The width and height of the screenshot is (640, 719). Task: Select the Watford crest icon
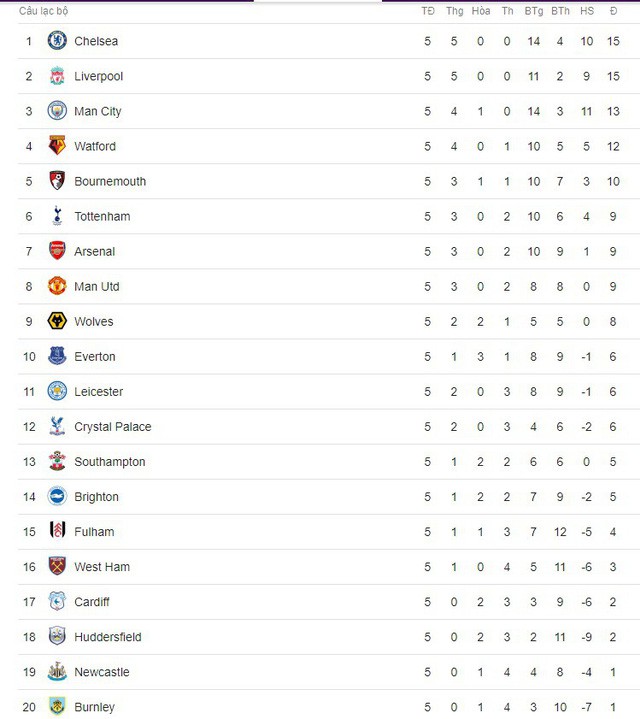(57, 146)
